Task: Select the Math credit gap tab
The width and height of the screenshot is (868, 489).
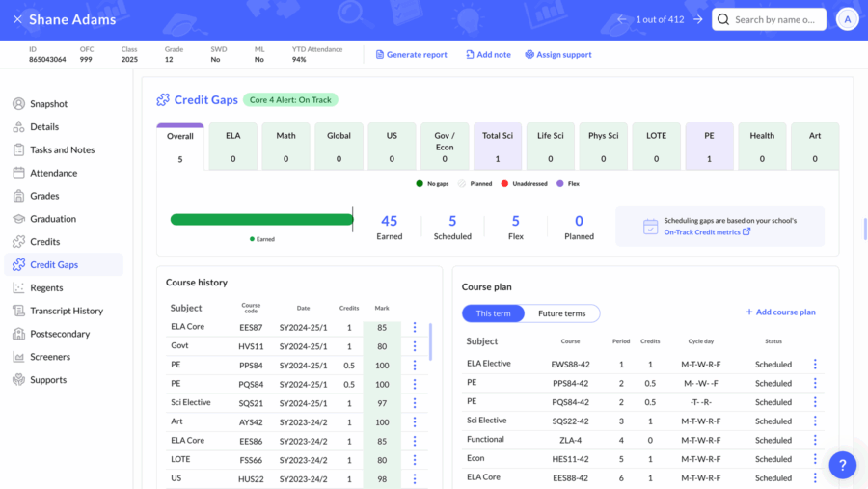Action: [286, 147]
